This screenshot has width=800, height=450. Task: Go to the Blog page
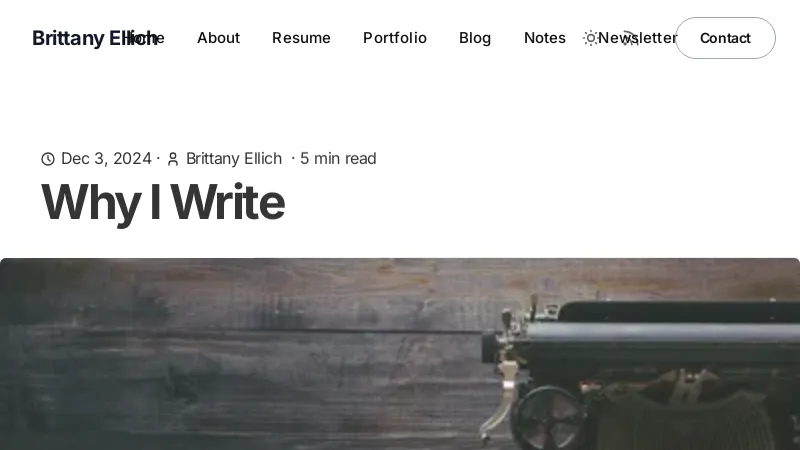tap(475, 38)
